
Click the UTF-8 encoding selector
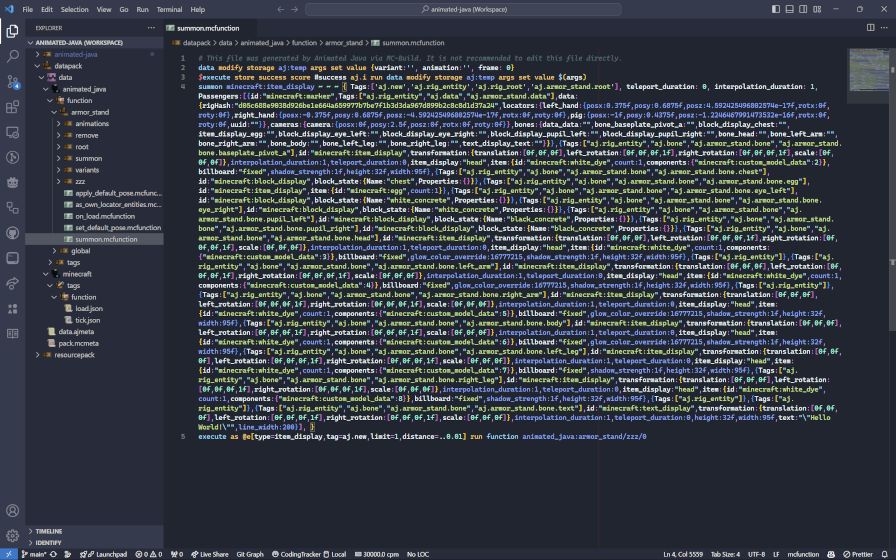[757, 554]
